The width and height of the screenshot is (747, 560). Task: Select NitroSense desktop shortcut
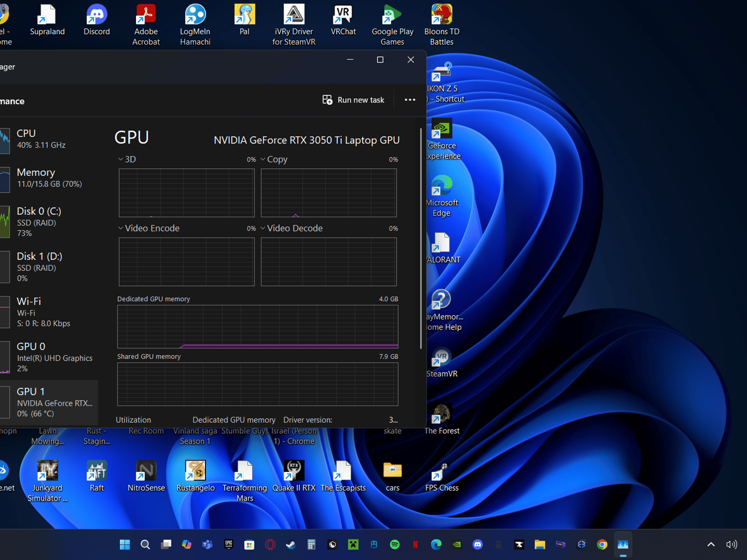[x=146, y=476]
